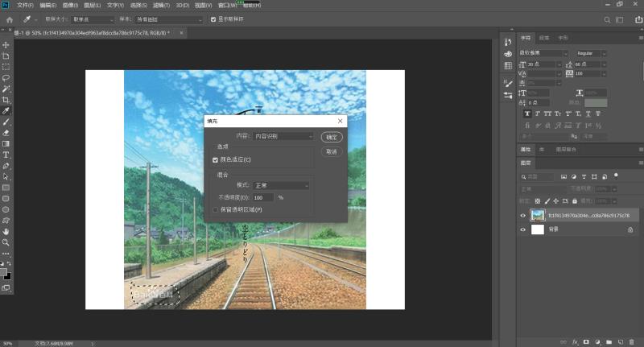
Task: Open the share icon at top right
Action: coord(638,19)
